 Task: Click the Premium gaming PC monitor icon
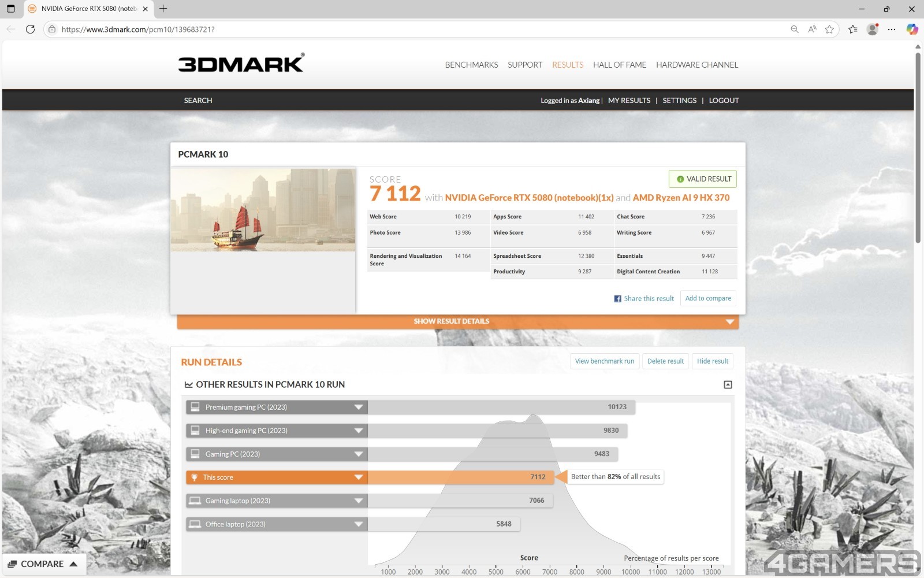[x=195, y=407]
